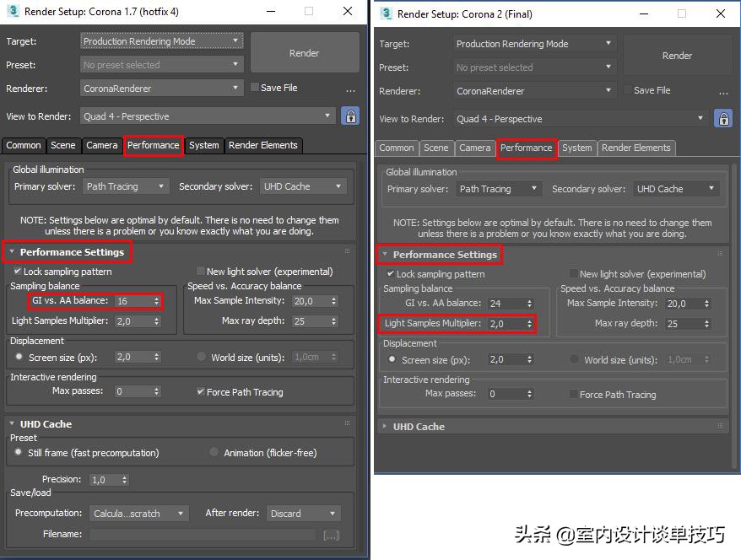This screenshot has height=560, width=741.
Task: Click Render button in Corona 1.7 window
Action: click(x=305, y=53)
